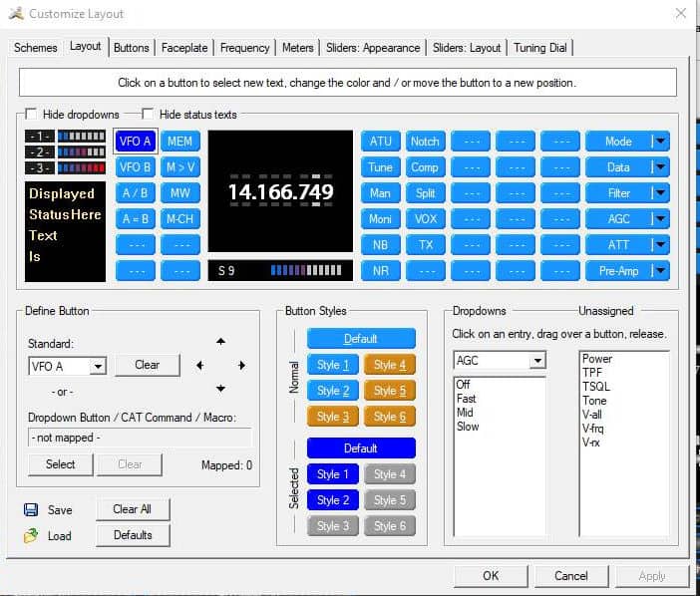Click the Load folder icon
The height and width of the screenshot is (596, 700).
click(x=31, y=535)
